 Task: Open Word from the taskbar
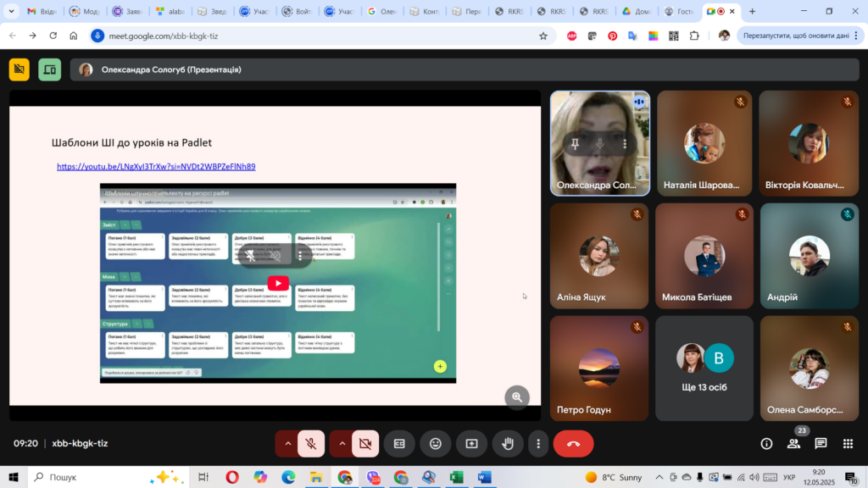(x=484, y=477)
